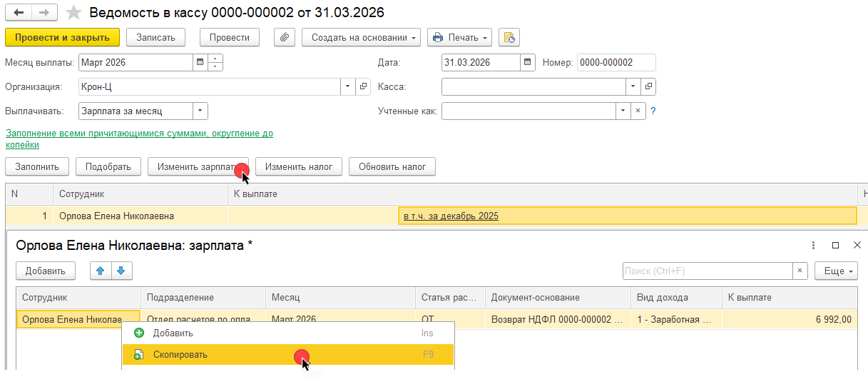Click the Изменить зарплату button
868x377 pixels.
click(x=198, y=166)
